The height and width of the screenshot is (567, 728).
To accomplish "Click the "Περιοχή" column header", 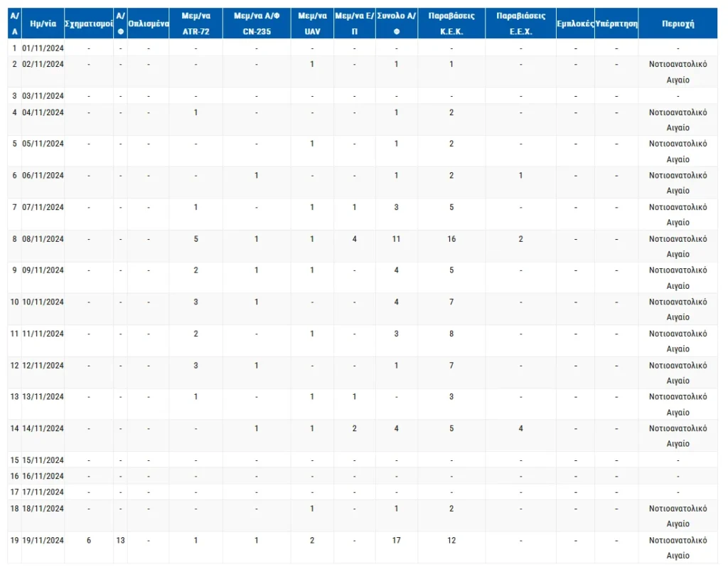I will pos(678,23).
